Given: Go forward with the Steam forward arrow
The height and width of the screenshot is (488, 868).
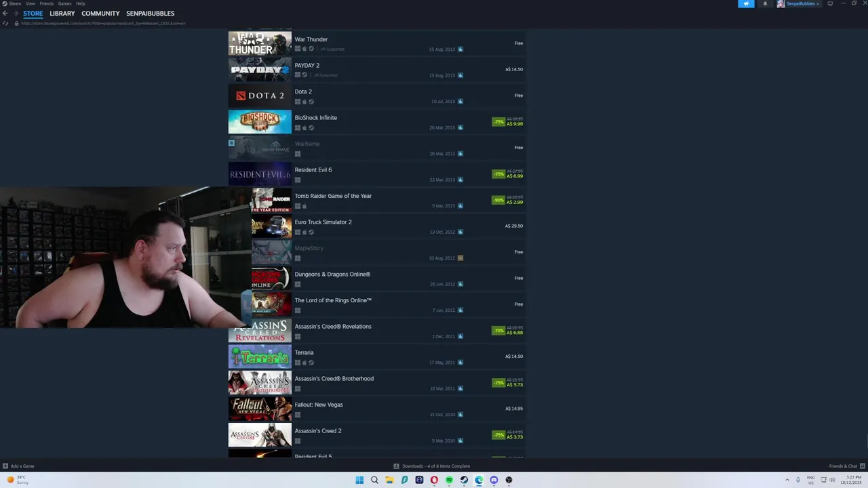Looking at the screenshot, I should pyautogui.click(x=16, y=14).
